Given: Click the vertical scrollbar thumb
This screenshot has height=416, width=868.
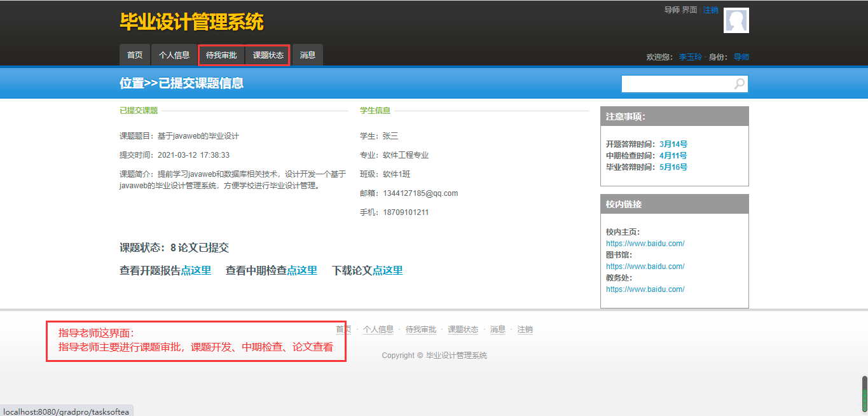Looking at the screenshot, I should [x=864, y=394].
